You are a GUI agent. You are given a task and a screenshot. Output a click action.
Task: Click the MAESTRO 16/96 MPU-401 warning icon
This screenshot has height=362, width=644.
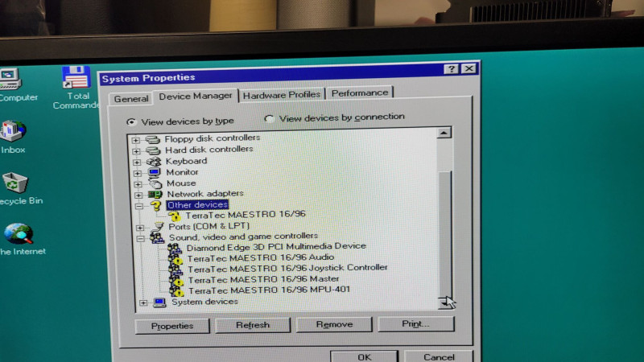click(177, 291)
